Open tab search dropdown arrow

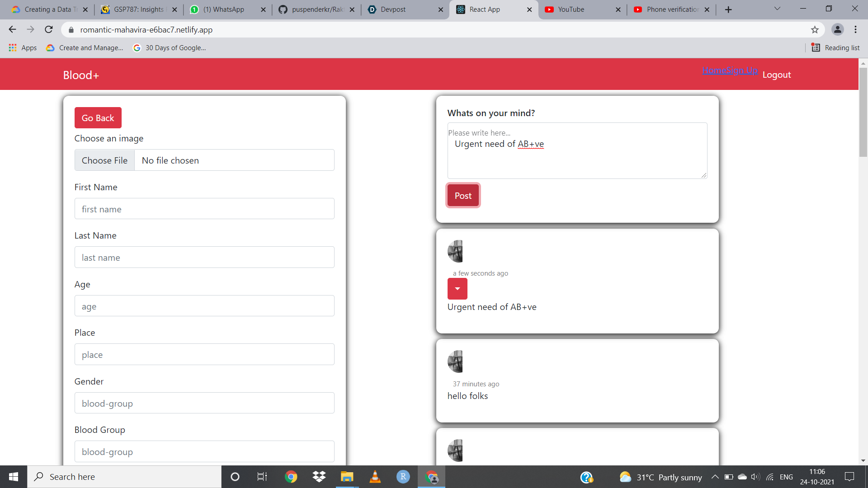[777, 9]
